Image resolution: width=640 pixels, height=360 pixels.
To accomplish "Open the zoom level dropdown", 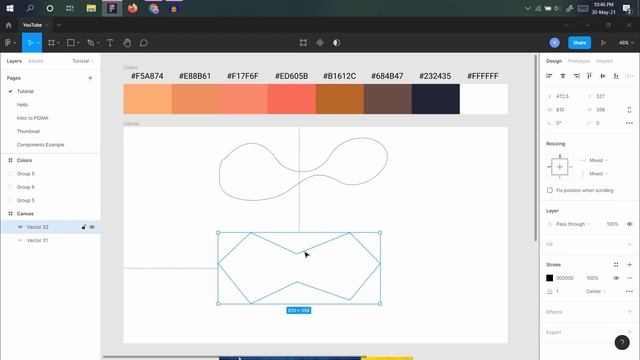I will (626, 43).
